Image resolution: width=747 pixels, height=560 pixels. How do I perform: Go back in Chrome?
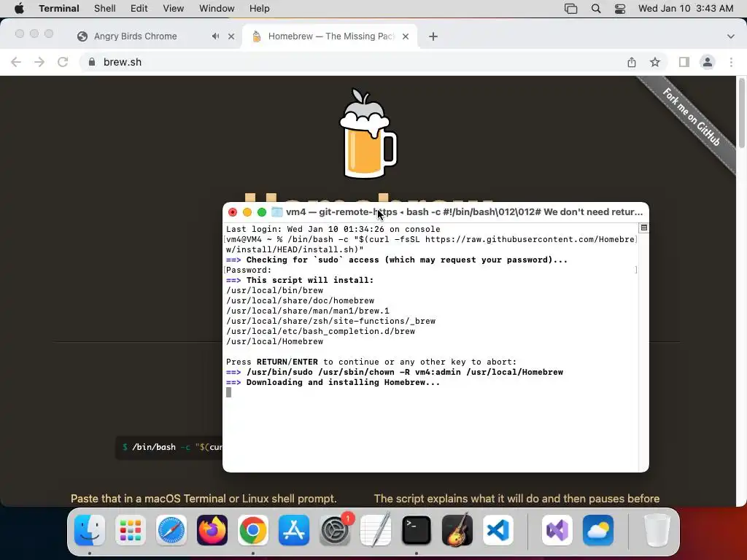pyautogui.click(x=16, y=62)
